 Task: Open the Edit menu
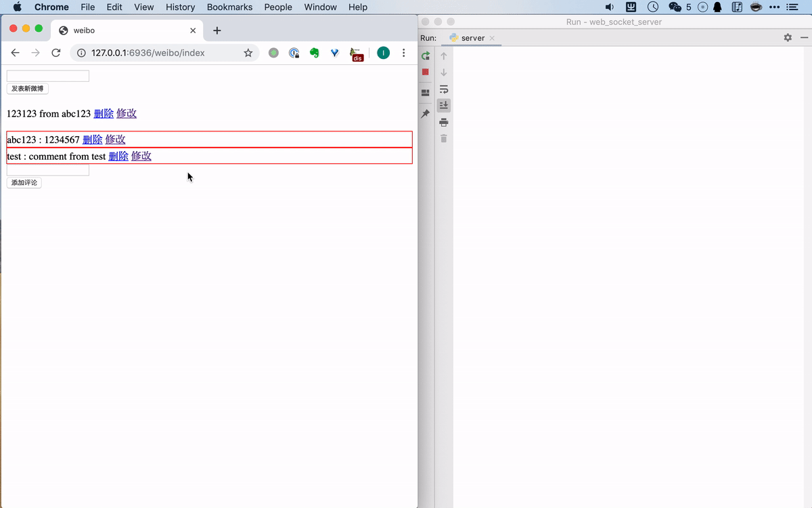[x=114, y=7]
